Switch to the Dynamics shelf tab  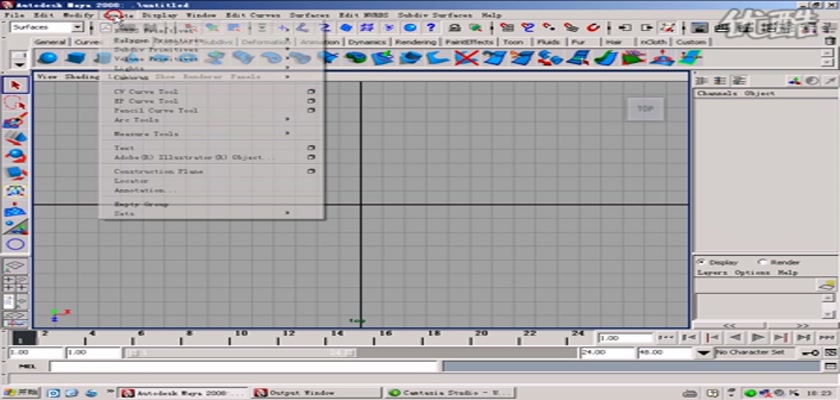coord(370,42)
